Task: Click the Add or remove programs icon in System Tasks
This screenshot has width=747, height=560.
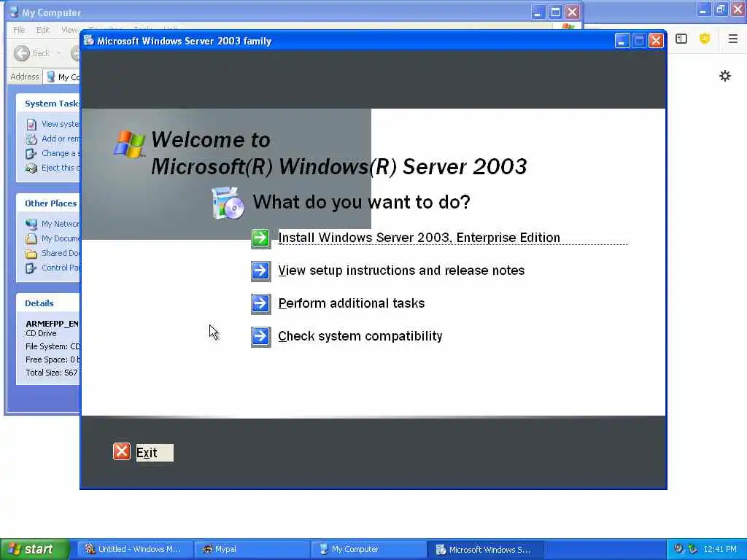Action: (x=31, y=139)
